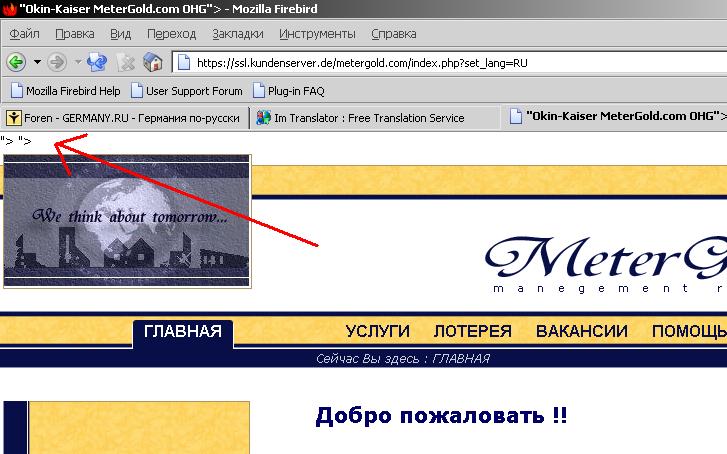
Task: Click the page icon in the address bar
Action: (x=184, y=63)
